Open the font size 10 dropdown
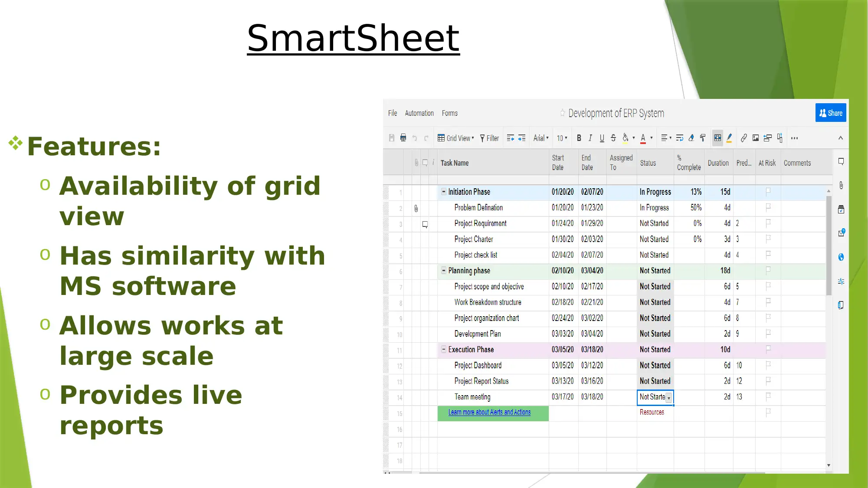 [562, 138]
